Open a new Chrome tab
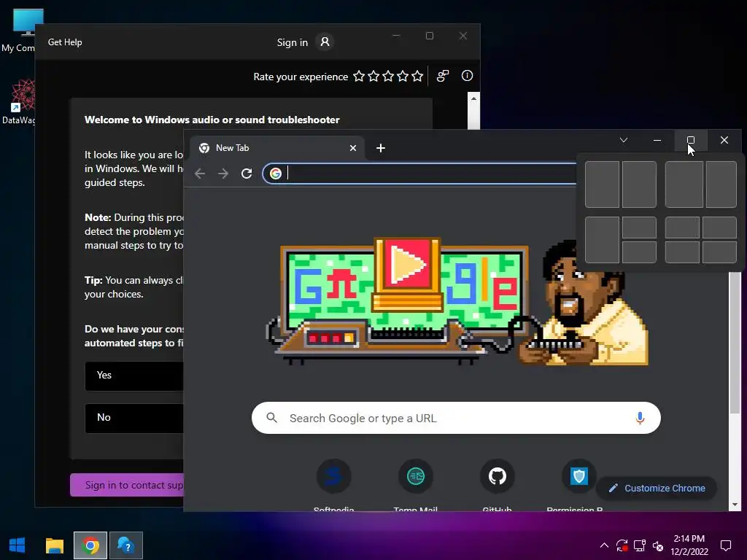 [x=381, y=148]
